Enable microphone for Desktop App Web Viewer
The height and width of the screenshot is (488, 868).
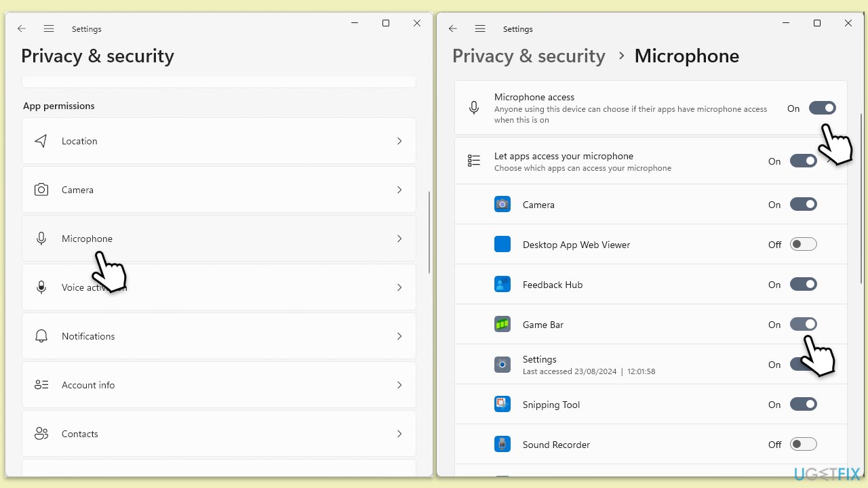pyautogui.click(x=804, y=245)
